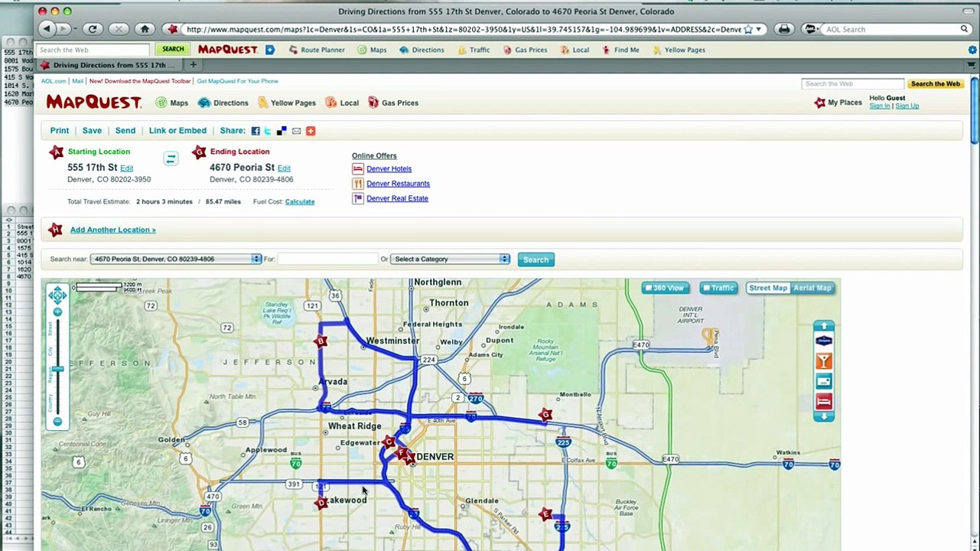The height and width of the screenshot is (551, 980).
Task: Reload the page with the refresh button
Action: pyautogui.click(x=93, y=29)
